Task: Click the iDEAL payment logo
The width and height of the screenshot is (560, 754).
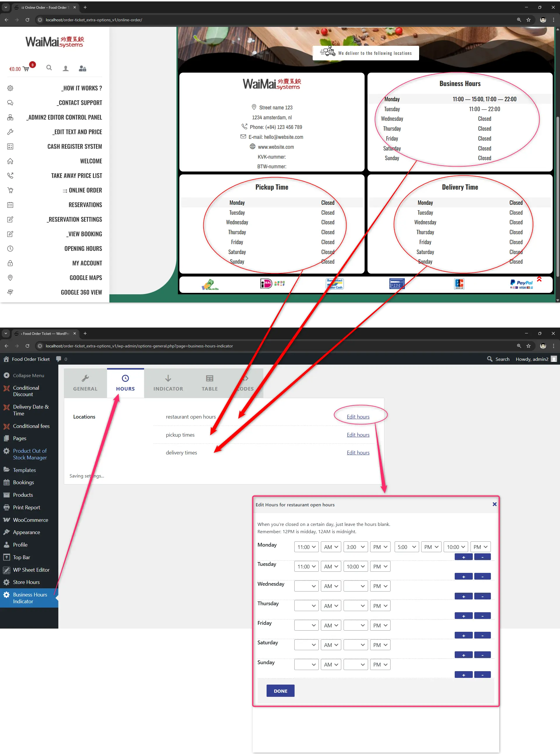Action: 266,283
